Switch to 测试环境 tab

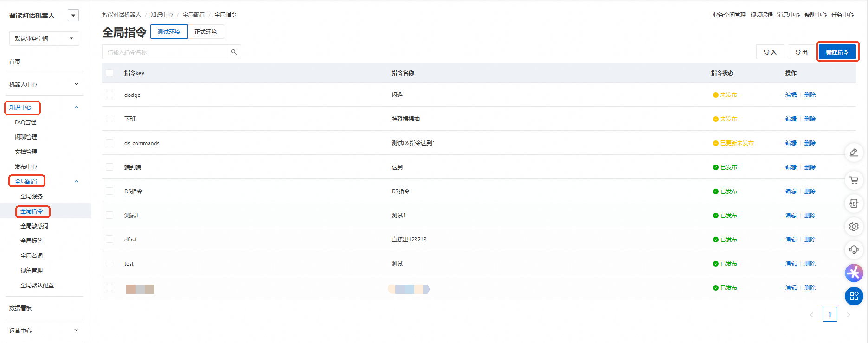[x=169, y=32]
